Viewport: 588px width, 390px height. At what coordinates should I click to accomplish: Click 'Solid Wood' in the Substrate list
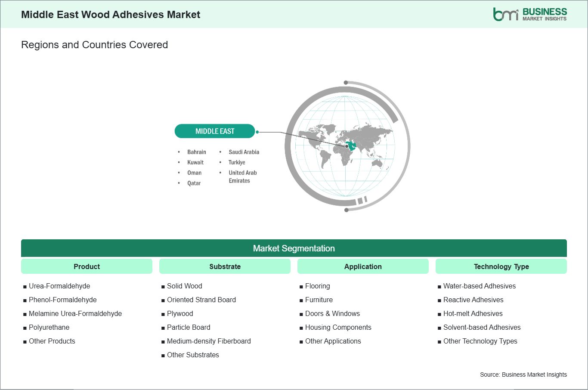click(185, 286)
